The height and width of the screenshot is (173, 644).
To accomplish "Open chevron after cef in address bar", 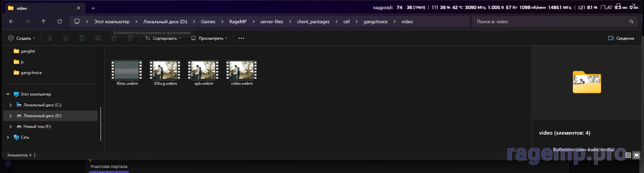I will 357,22.
